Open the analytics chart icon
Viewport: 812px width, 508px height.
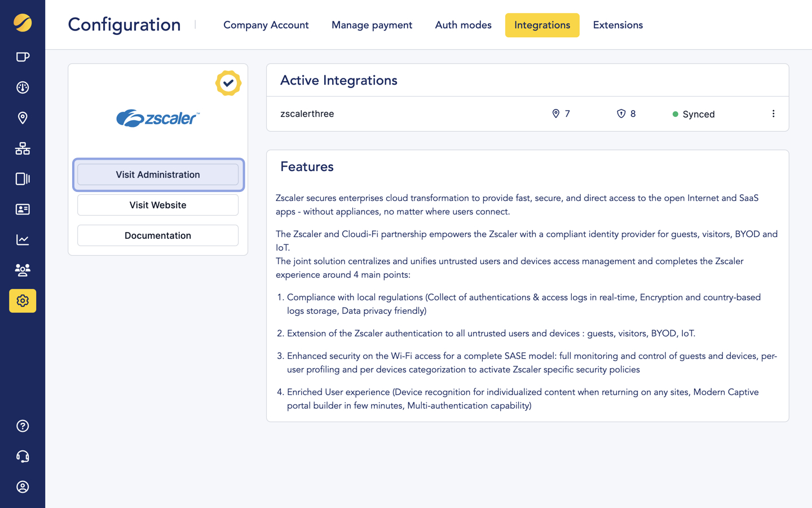point(23,239)
